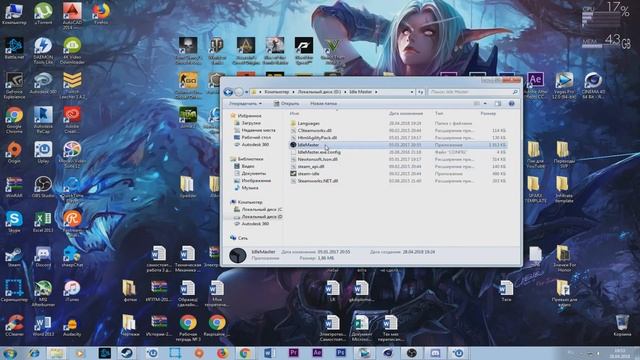Click the Explorer search field
The width and height of the screenshot is (640, 360).
pos(473,92)
